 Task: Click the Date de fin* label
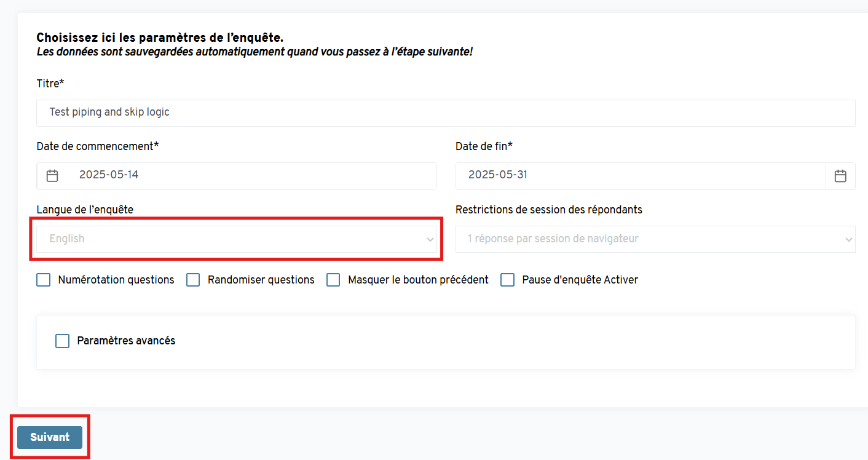[x=484, y=146]
